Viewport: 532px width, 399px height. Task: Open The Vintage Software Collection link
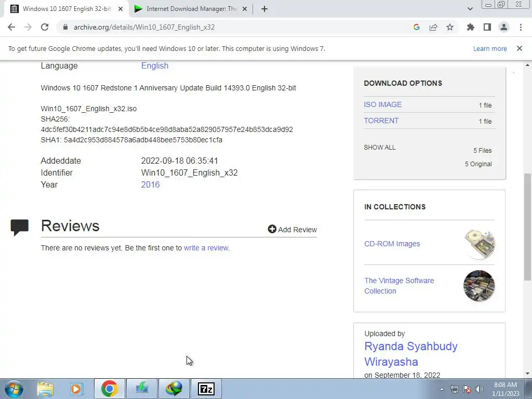399,286
